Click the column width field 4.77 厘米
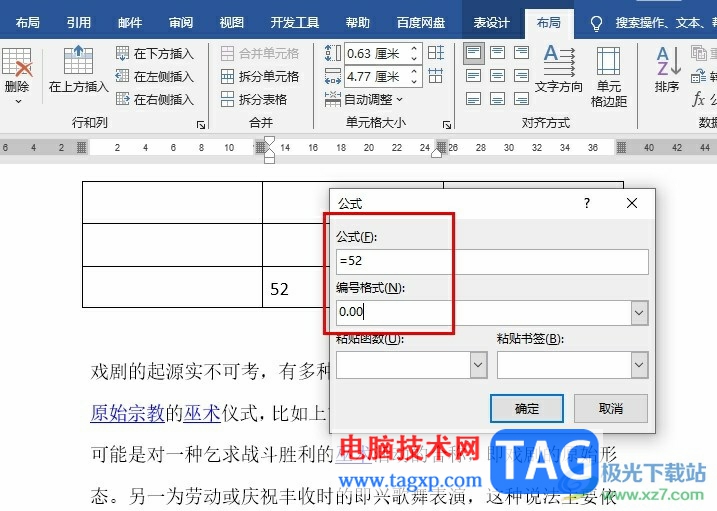Image resolution: width=717 pixels, height=511 pixels. tap(377, 76)
